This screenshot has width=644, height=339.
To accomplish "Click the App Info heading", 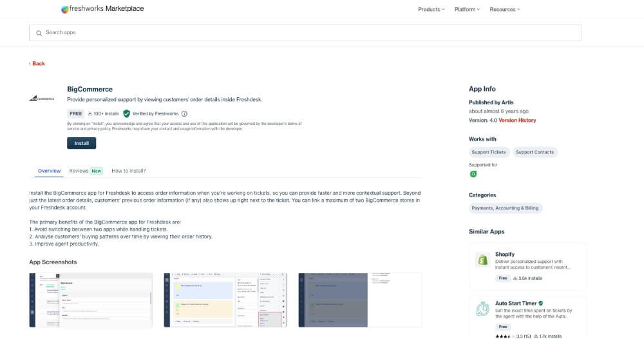I will [482, 89].
